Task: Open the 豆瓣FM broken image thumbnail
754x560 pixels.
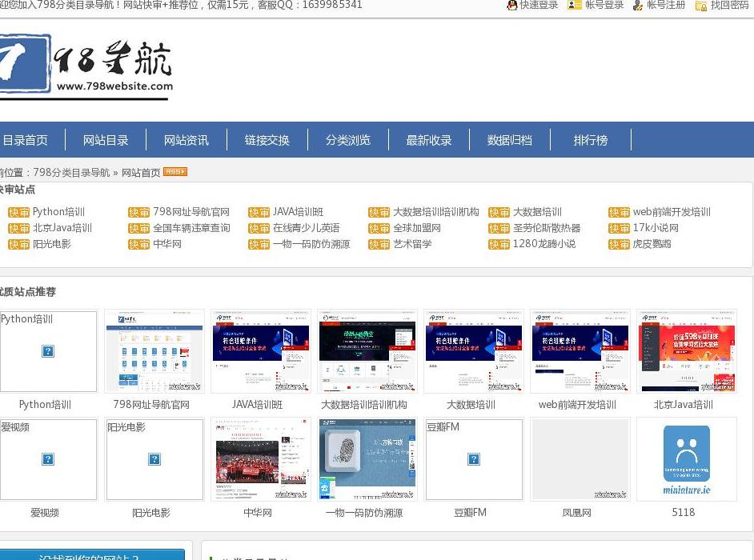Action: [474, 459]
